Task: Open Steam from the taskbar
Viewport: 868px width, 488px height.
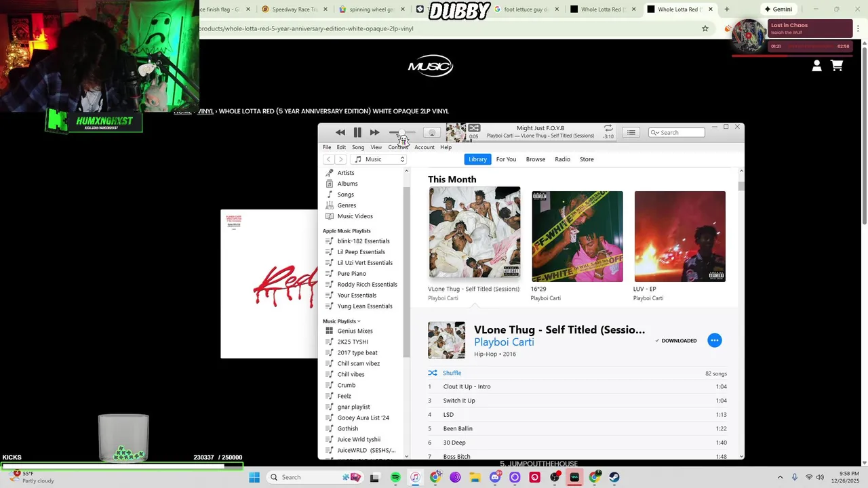Action: point(614,477)
